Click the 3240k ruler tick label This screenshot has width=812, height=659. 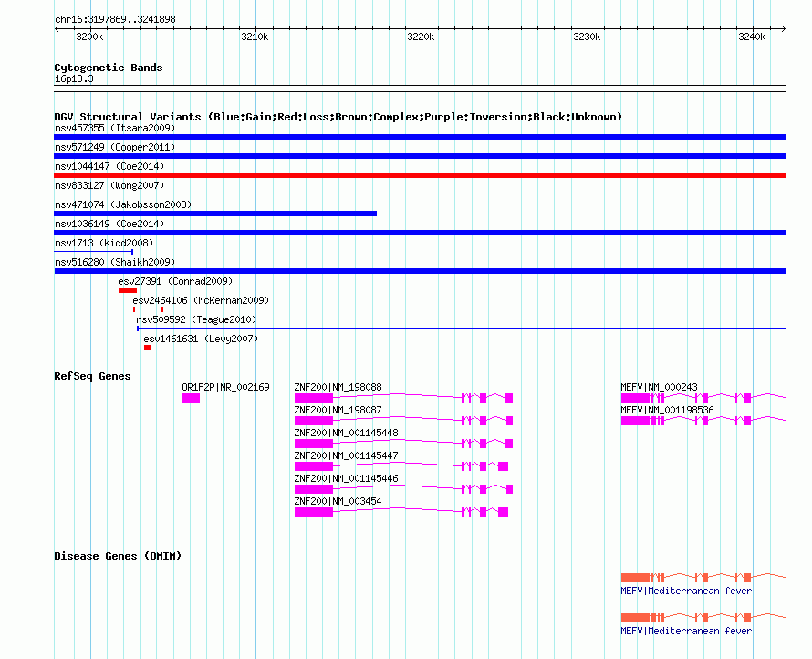752,37
